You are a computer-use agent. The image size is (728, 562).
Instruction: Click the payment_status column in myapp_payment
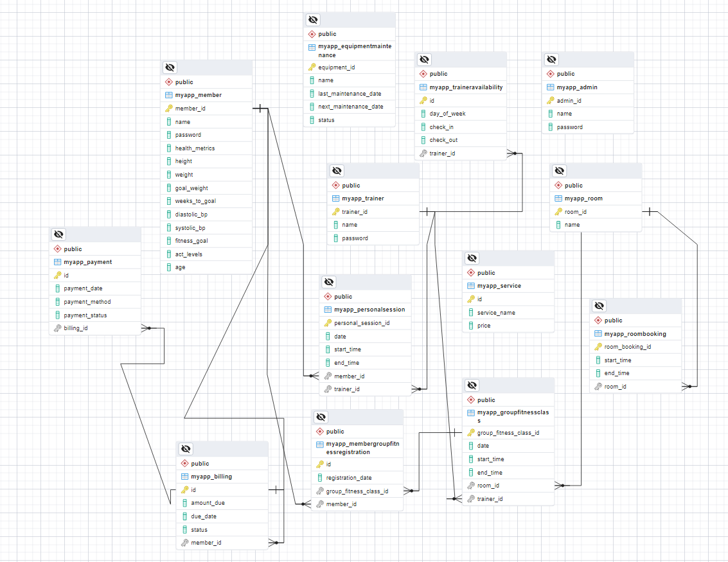tap(95, 315)
